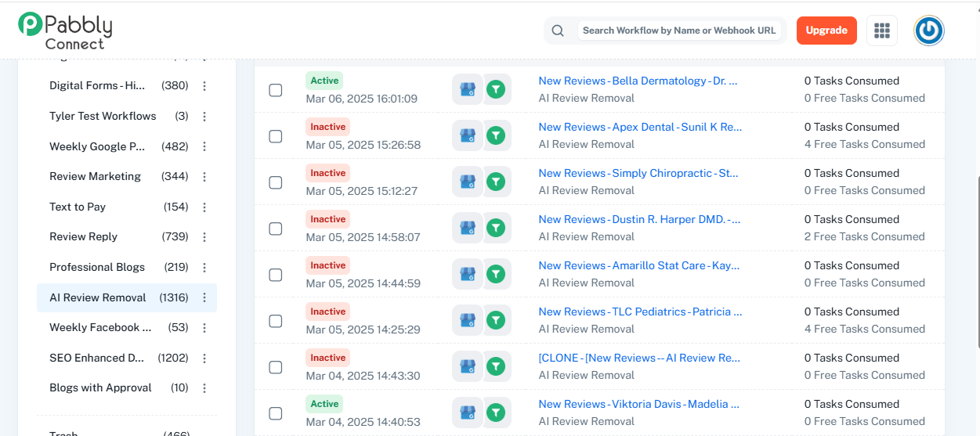Open New Reviews - TLC Pediatrics workflow link
Viewport: 980px width, 436px height.
640,312
